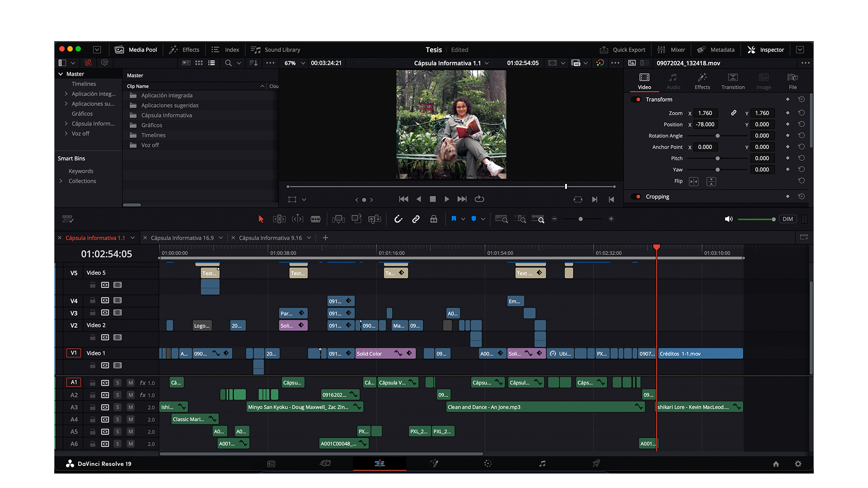Open the Cápsula Informativa 1.1 timeline dropdown

point(487,63)
